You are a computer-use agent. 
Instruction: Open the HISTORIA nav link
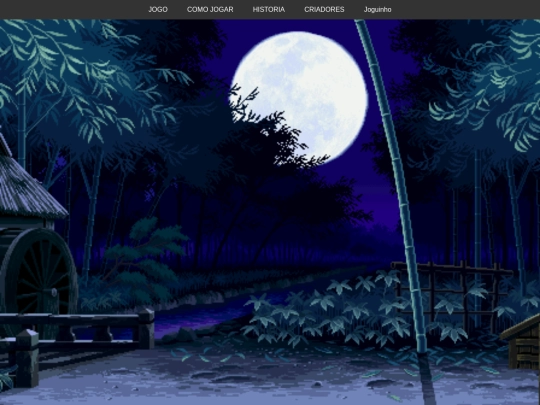pos(269,10)
